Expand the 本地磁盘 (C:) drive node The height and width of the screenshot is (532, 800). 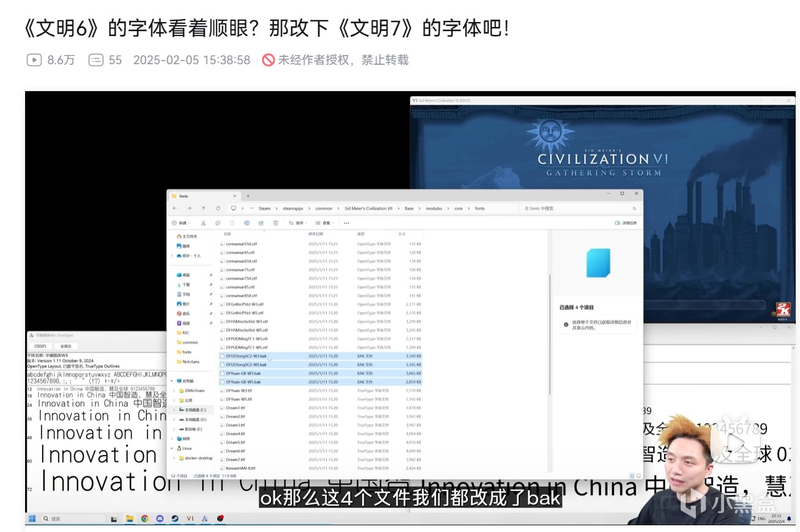point(174,410)
